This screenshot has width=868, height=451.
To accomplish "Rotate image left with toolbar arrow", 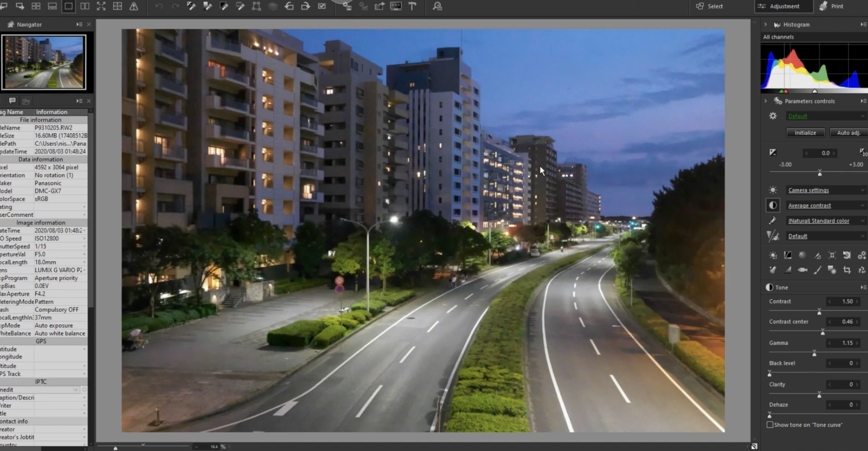I will point(289,6).
